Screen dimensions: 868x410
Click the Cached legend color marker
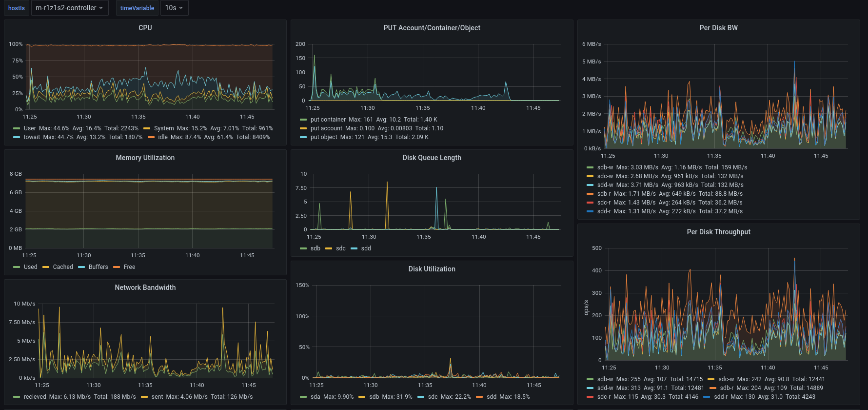pyautogui.click(x=46, y=267)
